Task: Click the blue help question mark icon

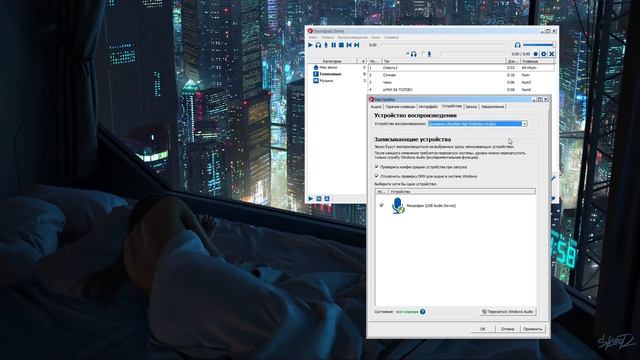Action: pyautogui.click(x=423, y=312)
